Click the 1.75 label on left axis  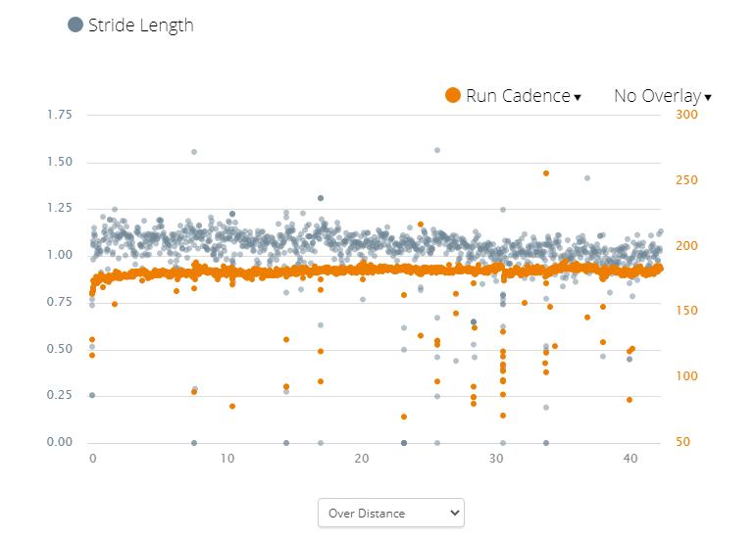click(60, 115)
